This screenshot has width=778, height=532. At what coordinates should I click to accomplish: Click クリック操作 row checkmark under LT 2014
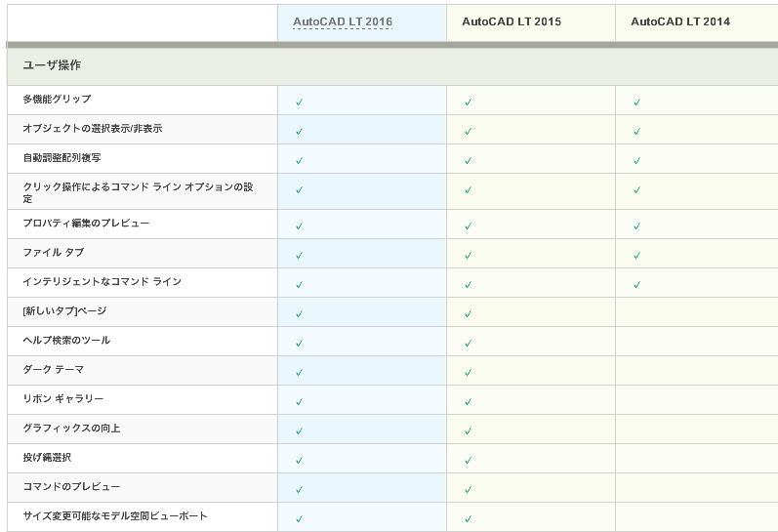(x=637, y=190)
